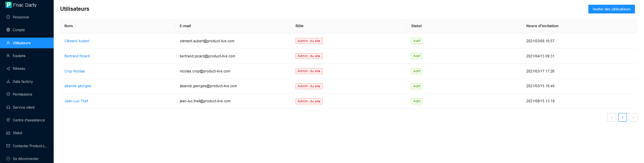
Task: Click the Permissions shield icon
Action: (8, 94)
